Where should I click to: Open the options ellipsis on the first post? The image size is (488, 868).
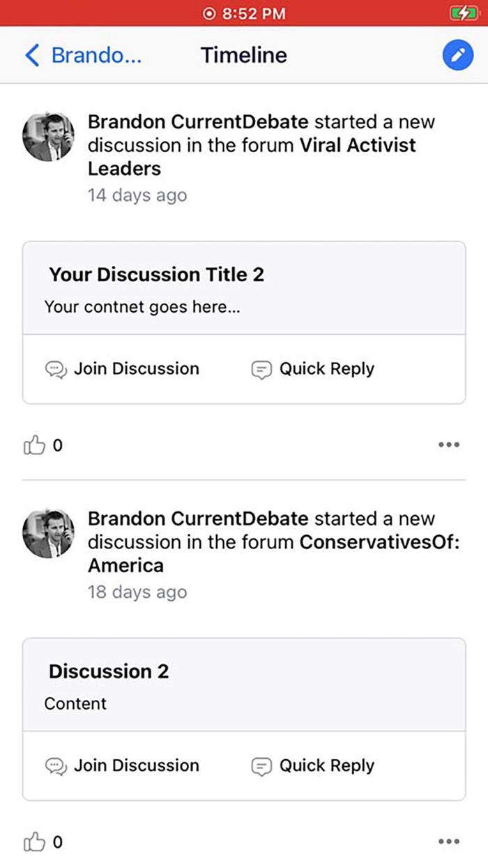(x=450, y=444)
